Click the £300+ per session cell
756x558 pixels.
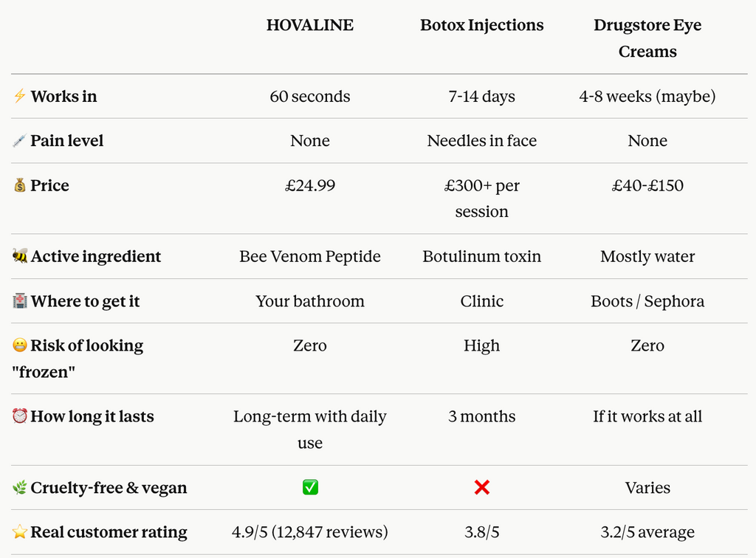[x=481, y=199]
